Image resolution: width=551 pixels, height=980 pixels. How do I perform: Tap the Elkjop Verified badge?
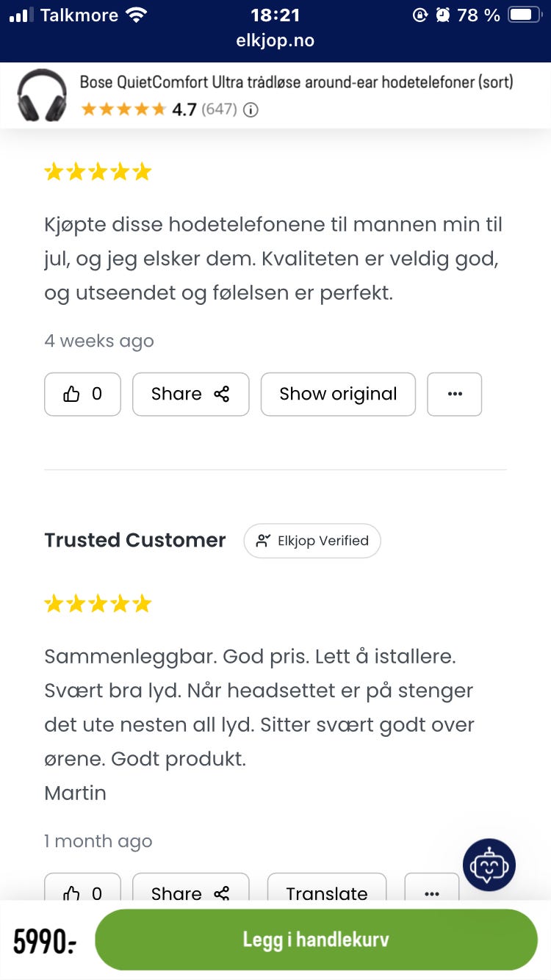(312, 541)
